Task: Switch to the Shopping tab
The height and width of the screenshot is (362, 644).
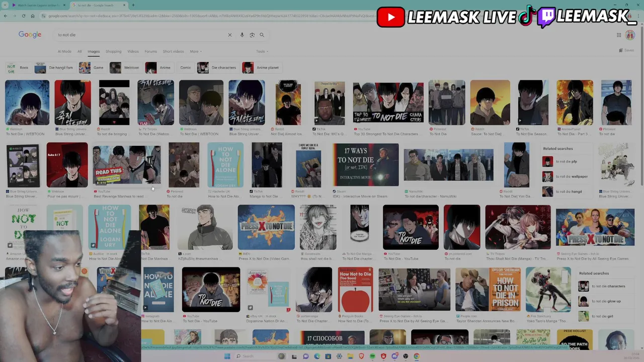Action: tap(113, 51)
